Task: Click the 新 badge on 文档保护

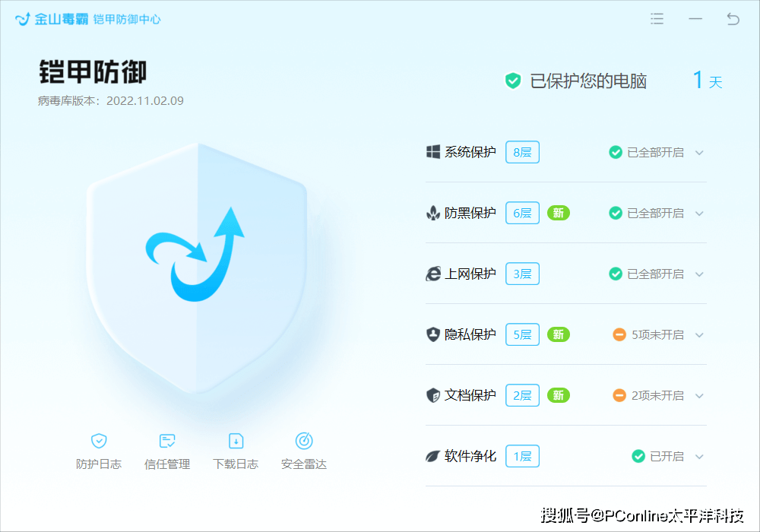Action: (559, 395)
